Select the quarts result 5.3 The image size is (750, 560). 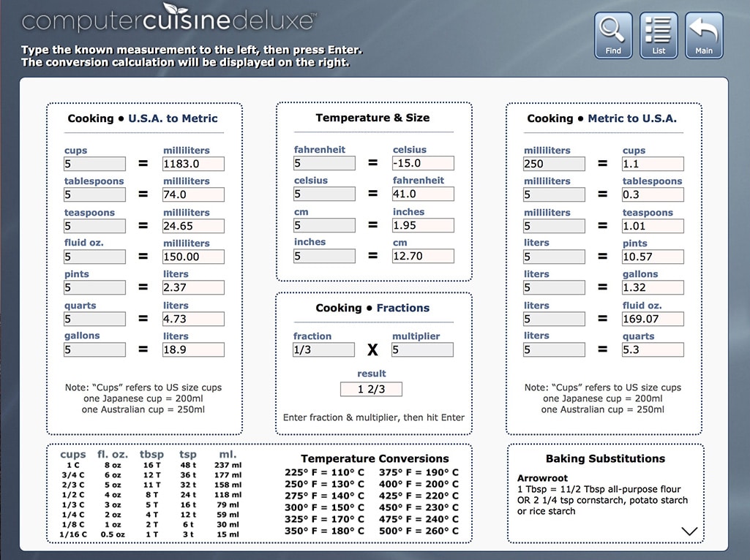point(653,349)
